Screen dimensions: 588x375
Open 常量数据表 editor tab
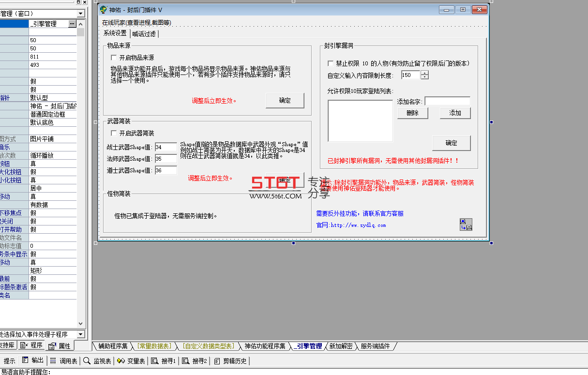point(154,346)
